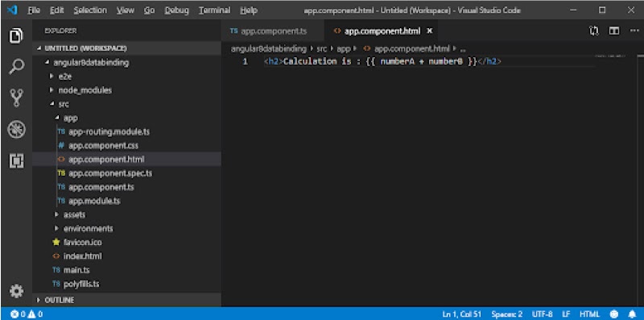Click the line number 1 gutter
Viewport: 644px width, 320px height.
coord(245,62)
